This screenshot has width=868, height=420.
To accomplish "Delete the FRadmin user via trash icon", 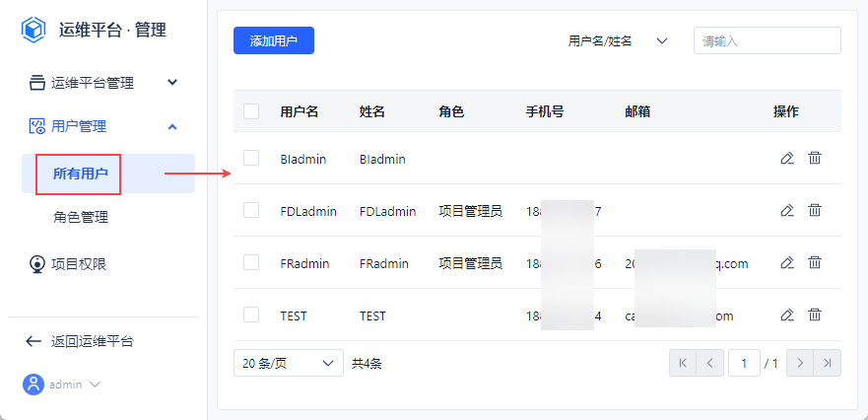I will tap(815, 262).
